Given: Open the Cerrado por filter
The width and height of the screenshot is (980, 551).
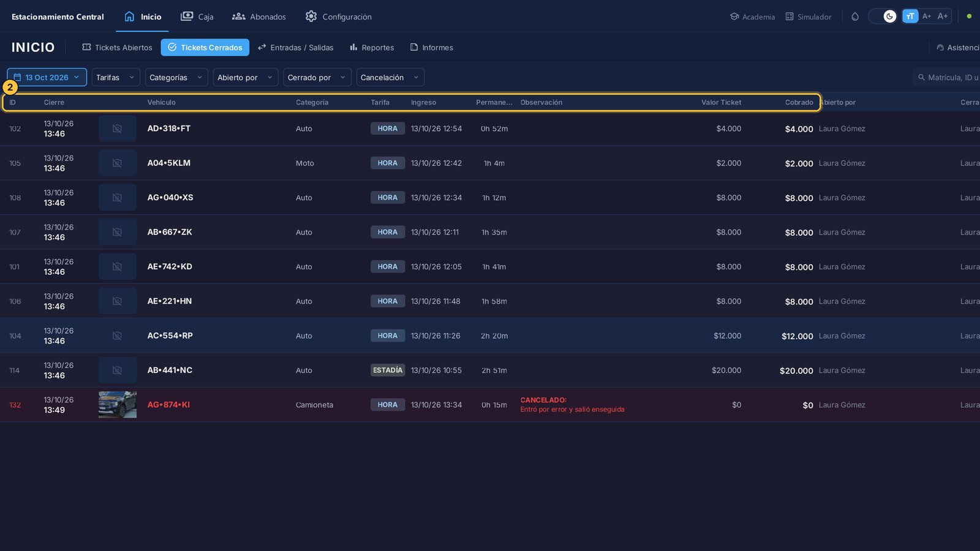Looking at the screenshot, I should coord(317,78).
